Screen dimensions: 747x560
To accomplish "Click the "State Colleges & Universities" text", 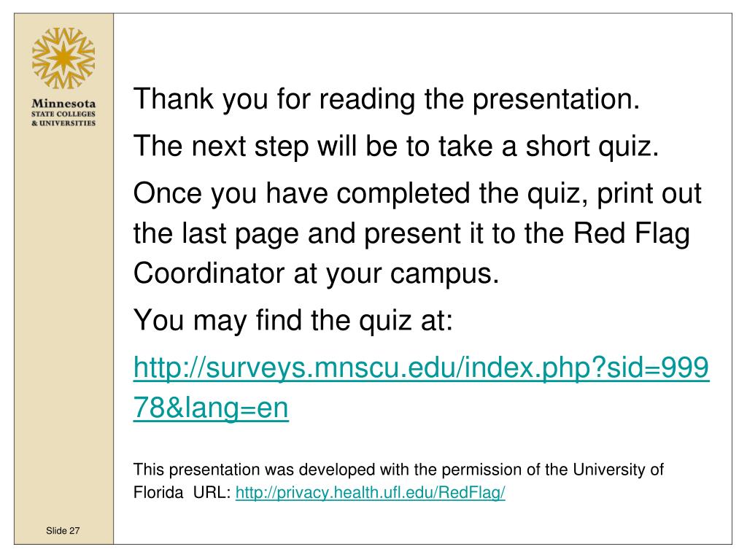I will [x=63, y=119].
